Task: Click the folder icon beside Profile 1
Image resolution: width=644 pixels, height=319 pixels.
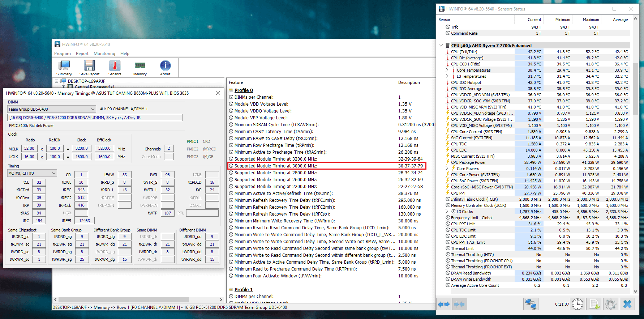Action: [x=231, y=289]
